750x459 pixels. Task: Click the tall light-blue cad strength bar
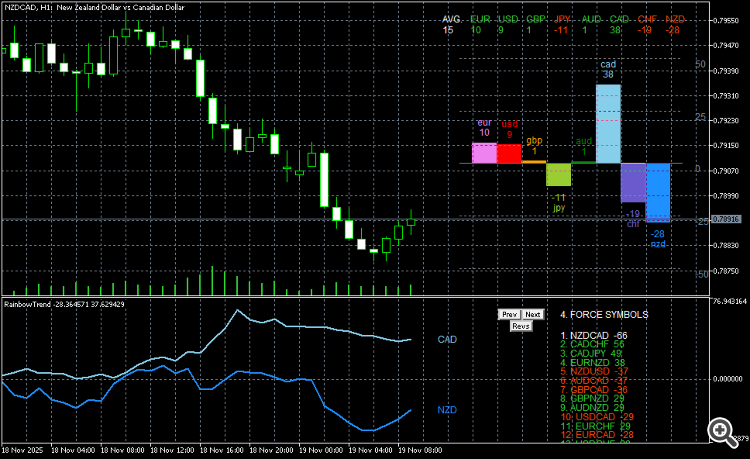[608, 124]
